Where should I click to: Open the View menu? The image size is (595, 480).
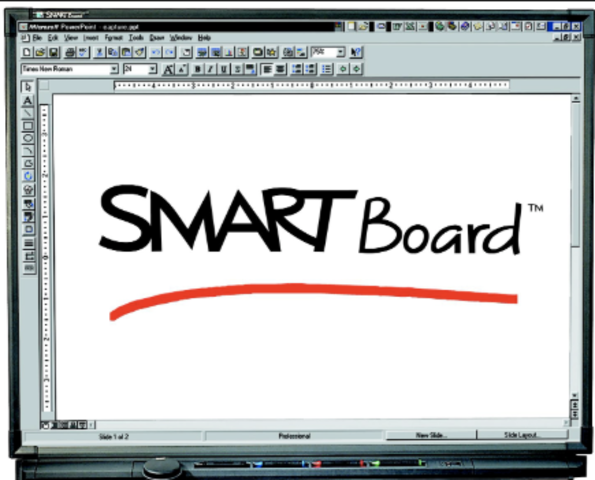coord(71,38)
